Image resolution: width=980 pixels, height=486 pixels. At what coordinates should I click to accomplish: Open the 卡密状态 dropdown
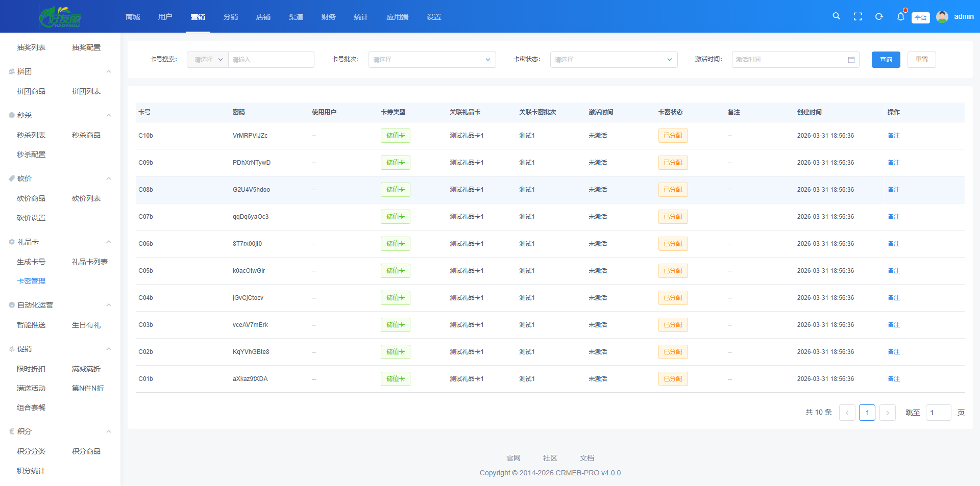pyautogui.click(x=614, y=60)
